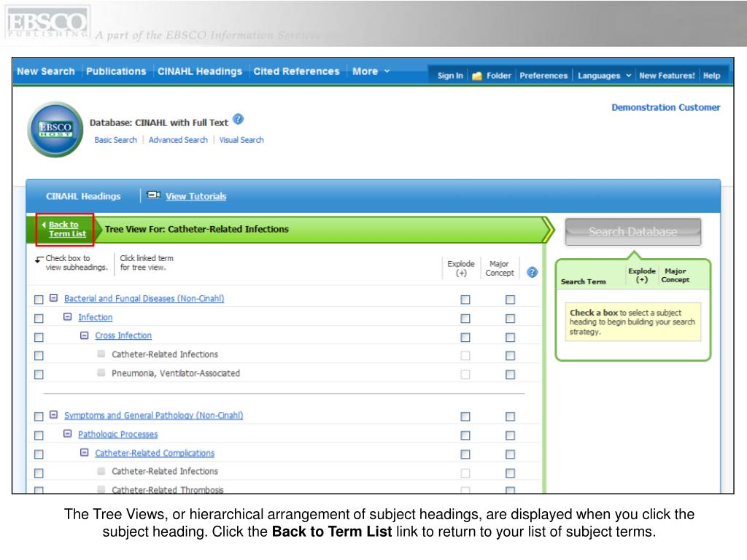Viewport: 747px width, 560px height.
Task: Tick Major Concept for Pneumonia, Ventilator-Associated
Action: click(x=510, y=374)
